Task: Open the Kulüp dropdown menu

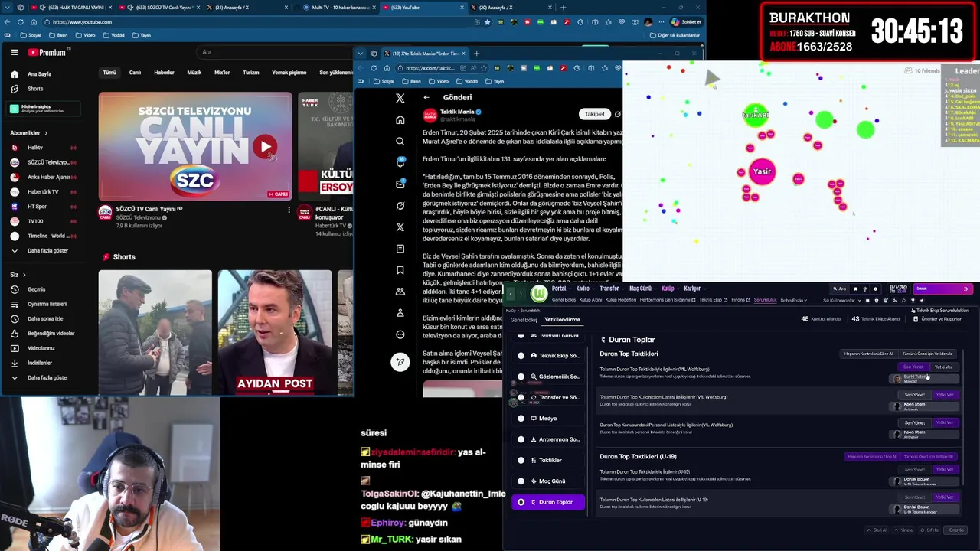Action: 670,289
